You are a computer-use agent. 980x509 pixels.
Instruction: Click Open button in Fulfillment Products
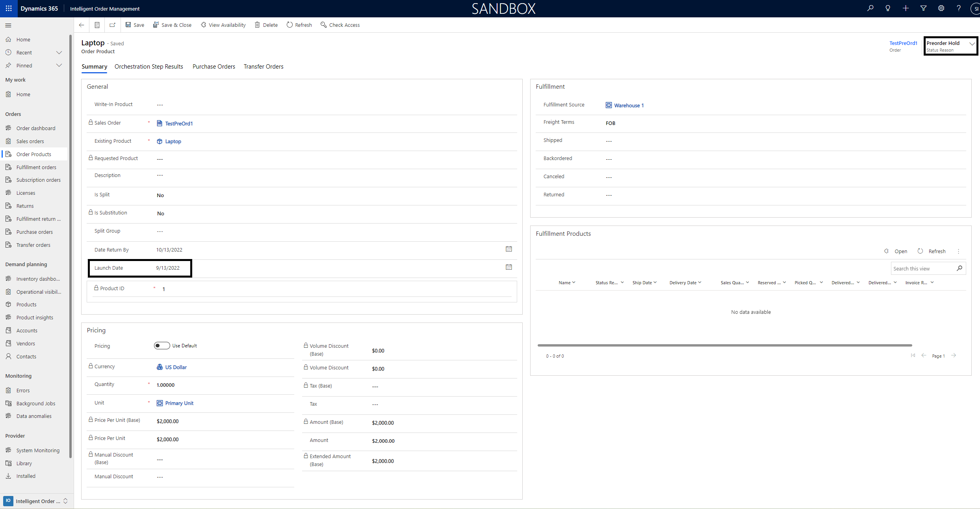896,251
